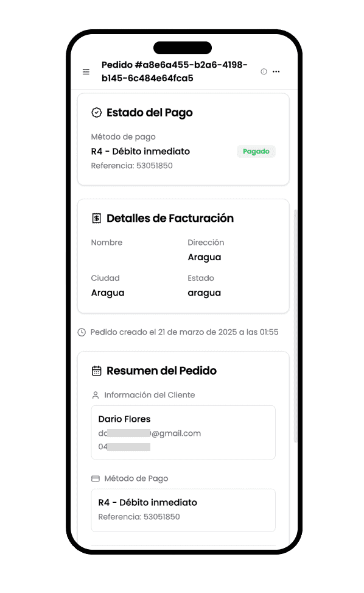Click R4 - Débito inmediato under Método de pago
The image size is (364, 593).
pos(141,152)
